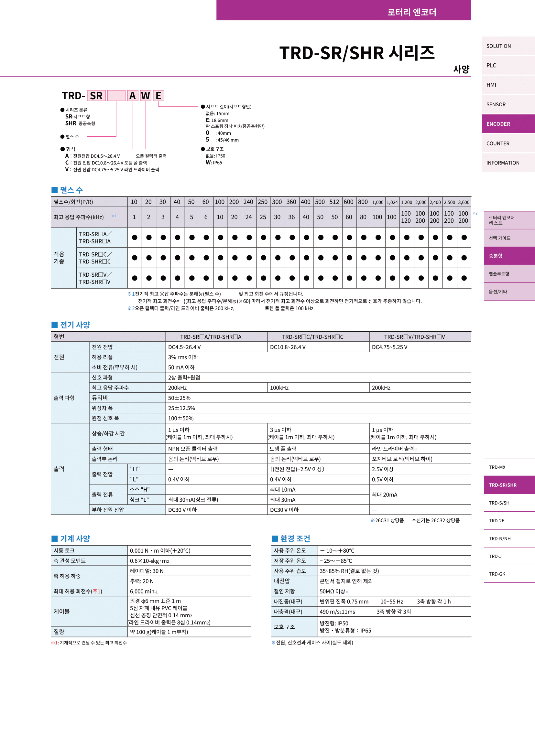Click the 펄스 수 section heading

click(x=67, y=190)
